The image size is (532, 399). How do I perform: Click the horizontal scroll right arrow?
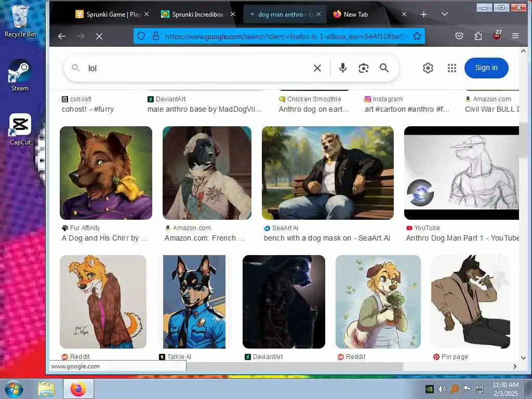[x=515, y=366]
